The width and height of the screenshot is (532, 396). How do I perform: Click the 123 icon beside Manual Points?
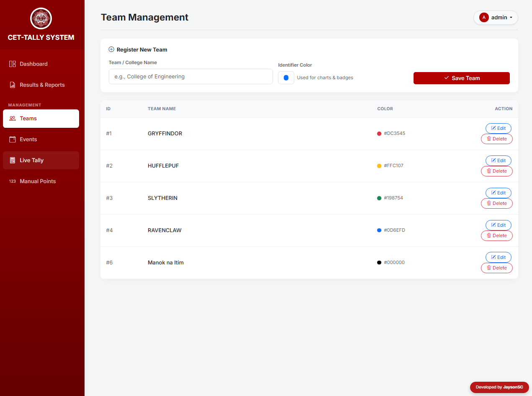12,181
